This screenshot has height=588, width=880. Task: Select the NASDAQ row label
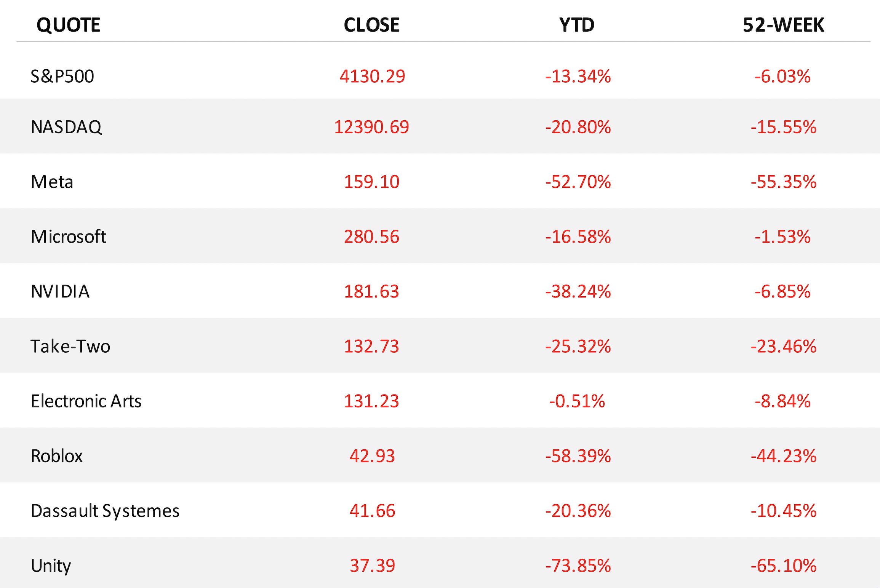[66, 127]
